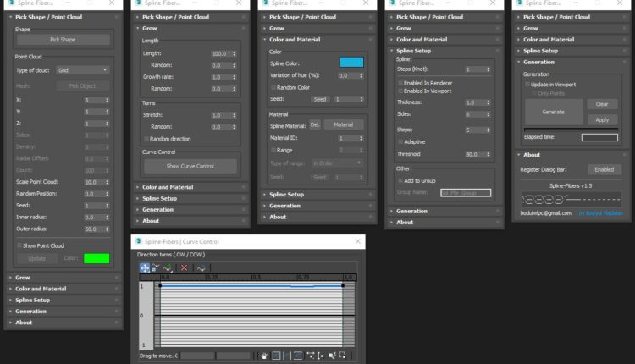
Task: Click the Length value field showing 100.0
Action: [221, 53]
